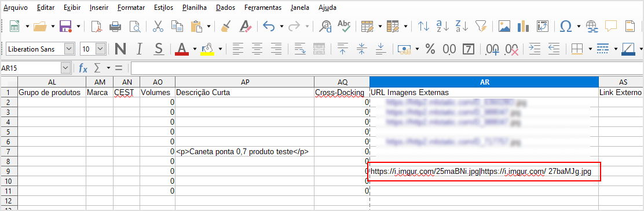
Task: Click the Add Decimal Place icon
Action: [492, 49]
